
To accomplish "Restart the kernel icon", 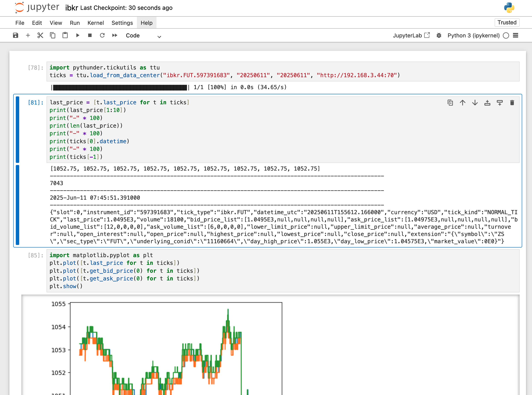I will pos(102,35).
